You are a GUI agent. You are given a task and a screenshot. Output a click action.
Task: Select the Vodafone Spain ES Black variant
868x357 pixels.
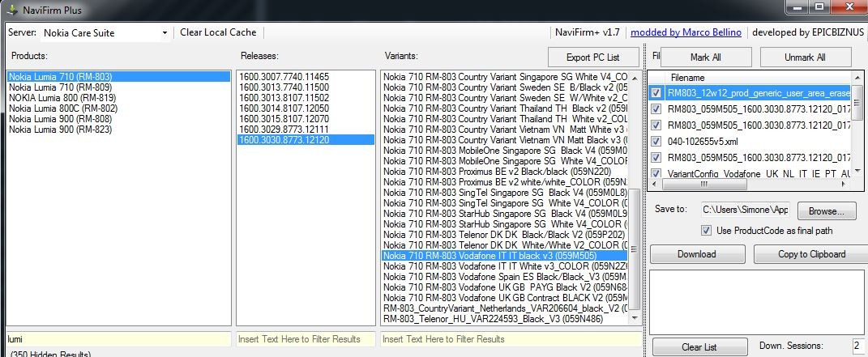[502, 277]
